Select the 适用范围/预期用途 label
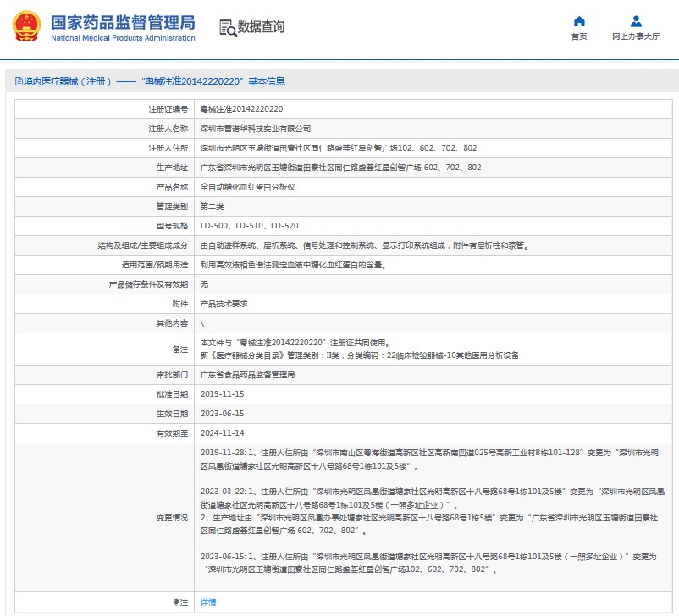This screenshot has height=616, width=679. (155, 265)
